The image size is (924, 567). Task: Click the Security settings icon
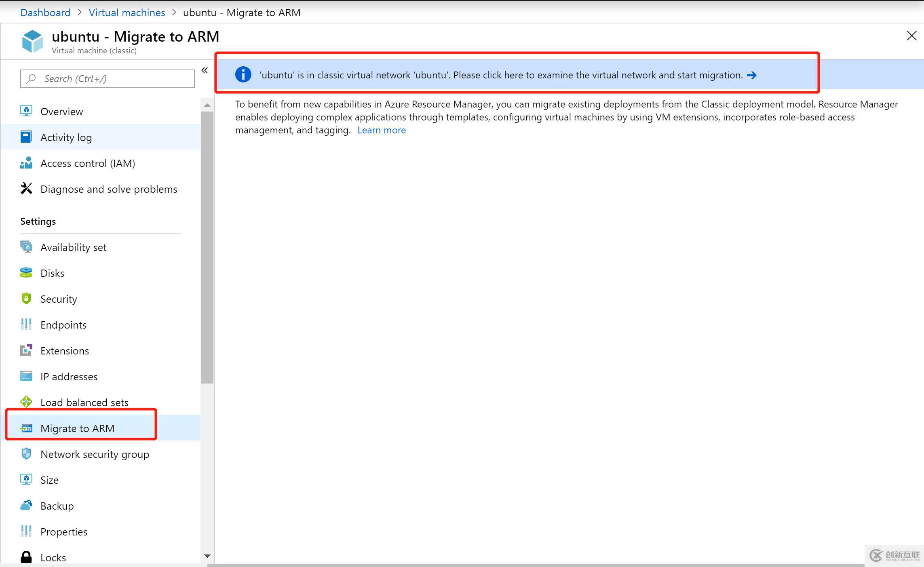[26, 298]
